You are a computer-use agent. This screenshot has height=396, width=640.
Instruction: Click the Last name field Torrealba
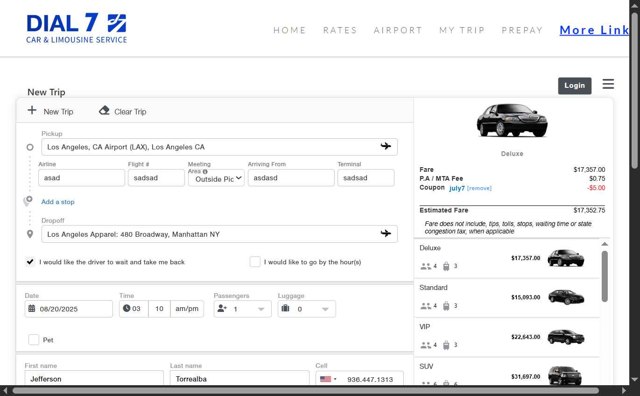[240, 378]
